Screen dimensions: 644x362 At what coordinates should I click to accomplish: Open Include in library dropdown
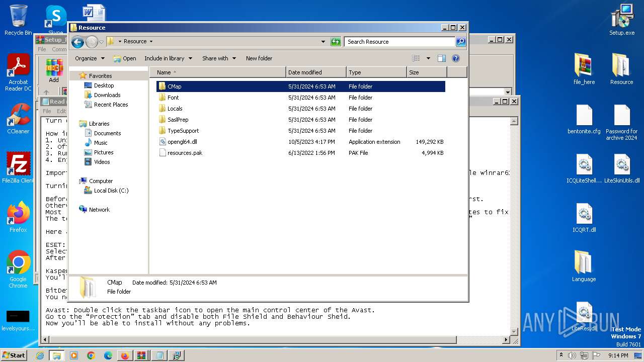point(168,58)
